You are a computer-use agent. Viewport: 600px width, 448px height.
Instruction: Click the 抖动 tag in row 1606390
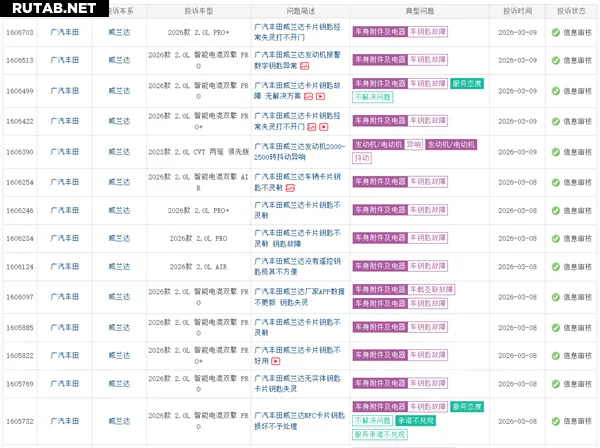362,158
